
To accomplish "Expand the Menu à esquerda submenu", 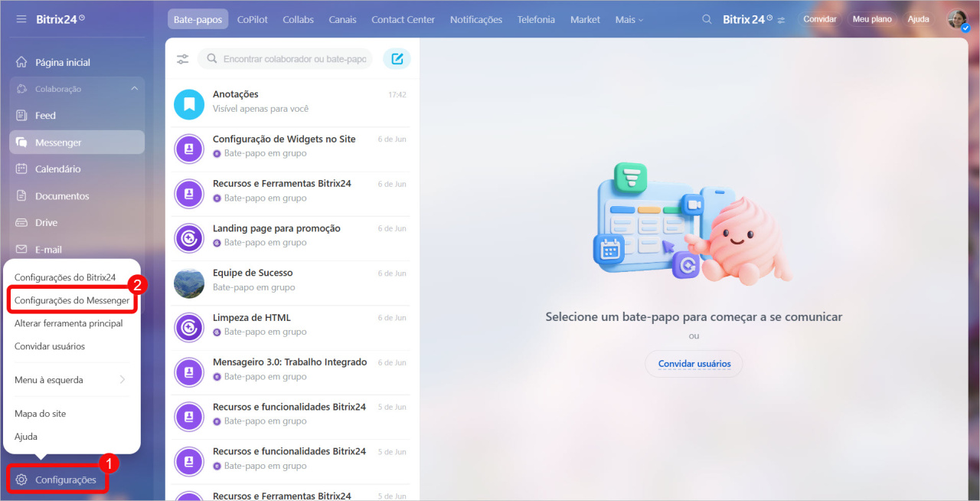I will (72, 380).
